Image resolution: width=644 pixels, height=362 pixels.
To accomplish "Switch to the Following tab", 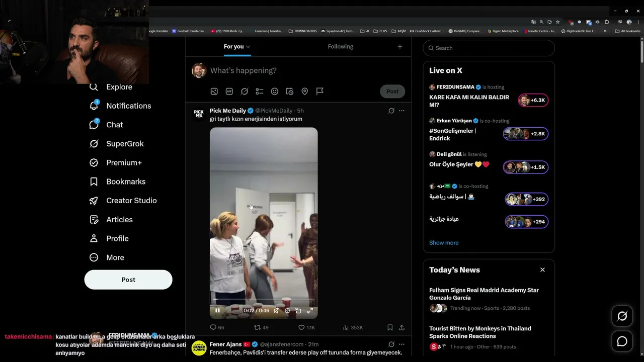I will pos(341,46).
